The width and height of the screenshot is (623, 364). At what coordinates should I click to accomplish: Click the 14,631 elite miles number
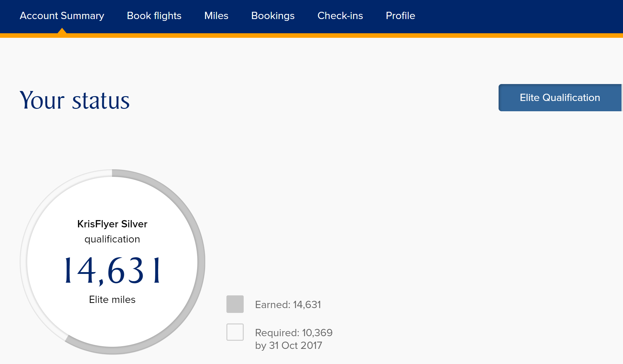point(112,270)
